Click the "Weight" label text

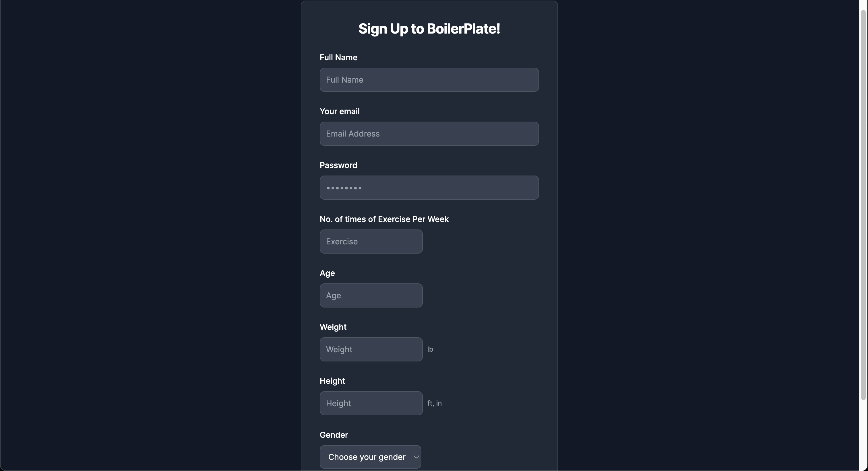pos(333,327)
